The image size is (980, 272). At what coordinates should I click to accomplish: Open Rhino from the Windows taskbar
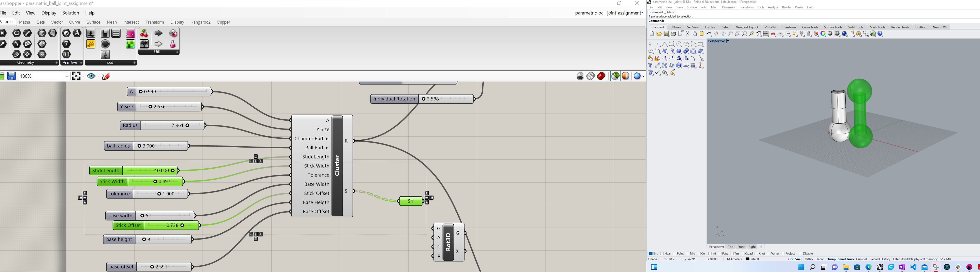pos(880,267)
